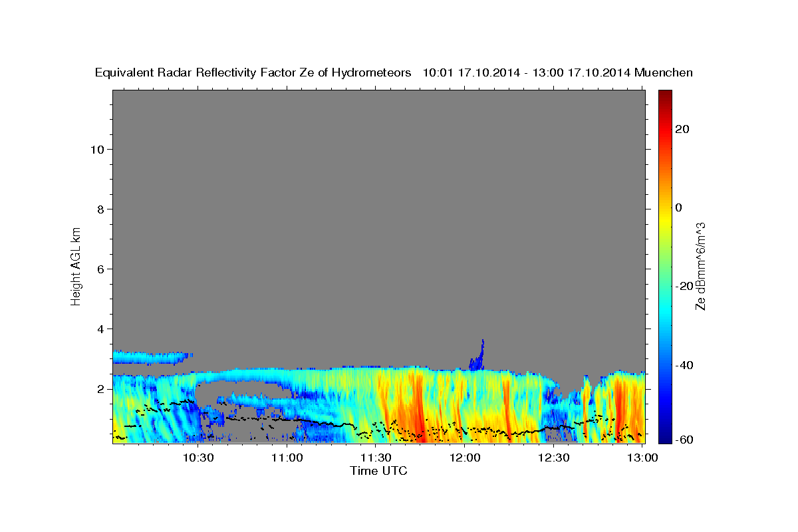
Task: Click the 'Ze dBmm^6/m^3' colorbar label
Action: (x=700, y=266)
